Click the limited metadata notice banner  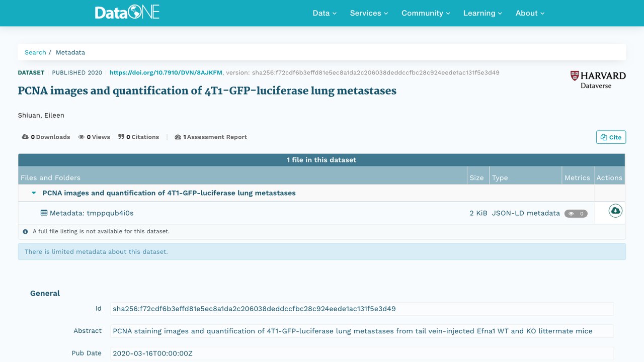click(322, 252)
